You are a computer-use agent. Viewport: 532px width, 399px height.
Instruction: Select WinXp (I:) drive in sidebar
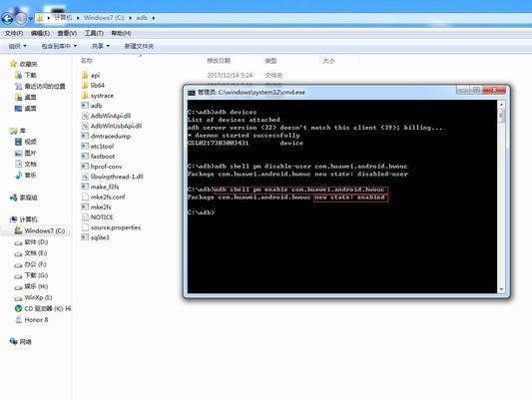[x=33, y=297]
